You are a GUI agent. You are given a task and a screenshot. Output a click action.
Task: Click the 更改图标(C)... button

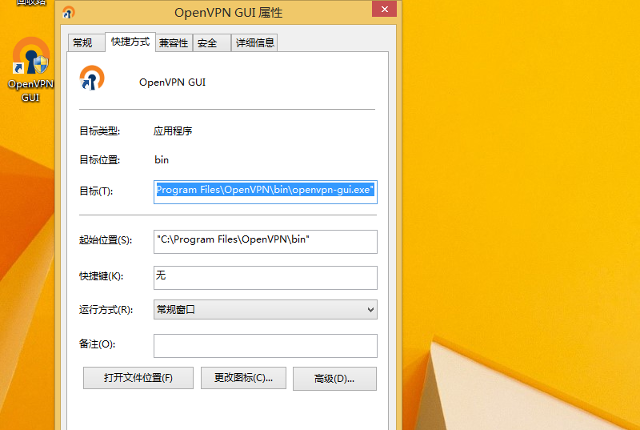tap(244, 378)
